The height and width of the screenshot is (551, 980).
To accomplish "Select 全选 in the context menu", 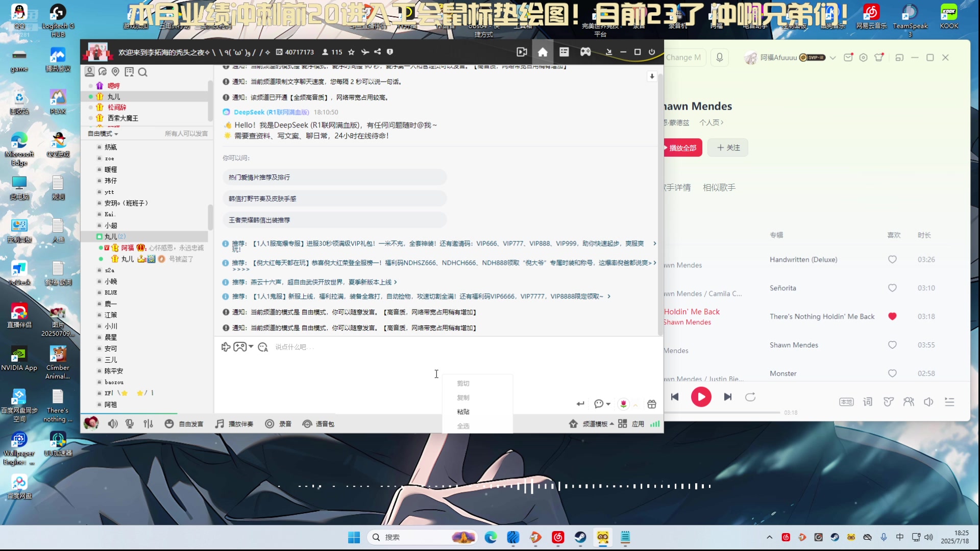I will (x=463, y=426).
